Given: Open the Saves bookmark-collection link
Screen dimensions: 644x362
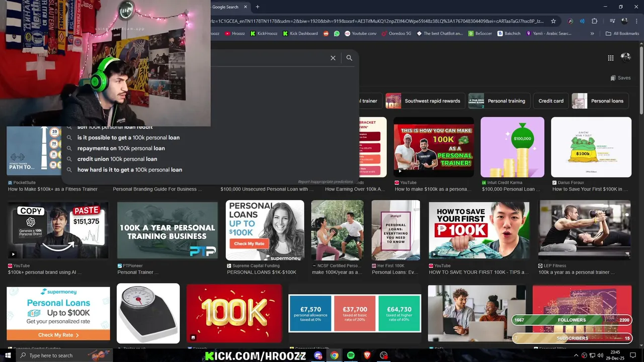Looking at the screenshot, I should pyautogui.click(x=620, y=78).
